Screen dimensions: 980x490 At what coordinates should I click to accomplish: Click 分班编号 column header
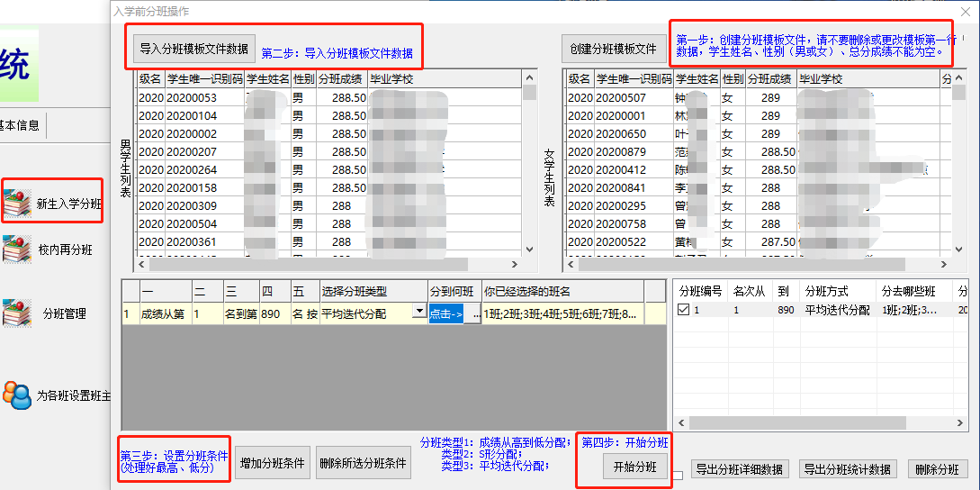pos(701,291)
